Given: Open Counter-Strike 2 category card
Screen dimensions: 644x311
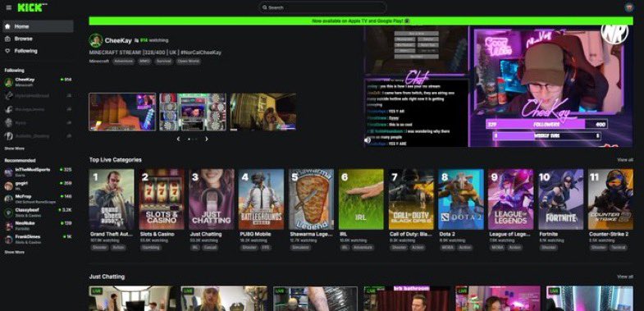Looking at the screenshot, I should coord(610,199).
